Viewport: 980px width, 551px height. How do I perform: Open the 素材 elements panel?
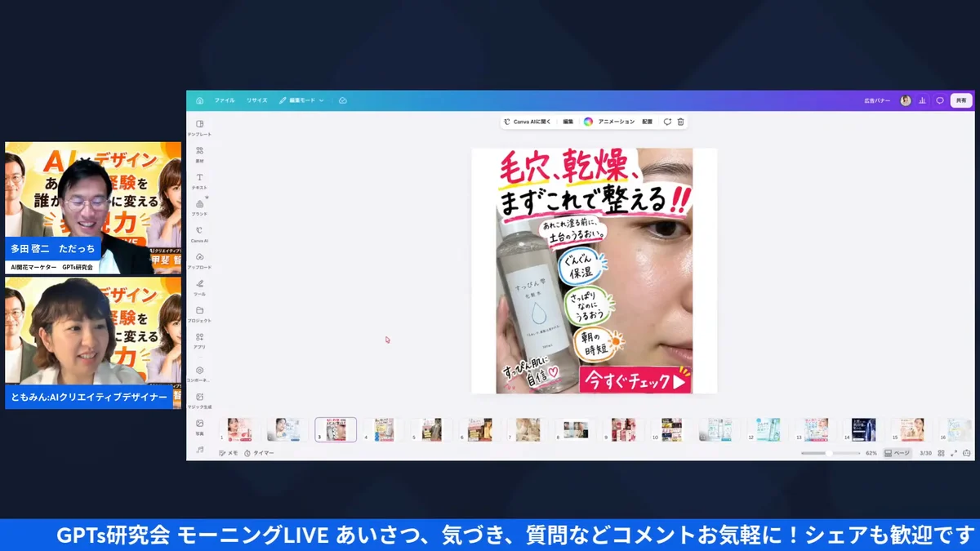199,154
